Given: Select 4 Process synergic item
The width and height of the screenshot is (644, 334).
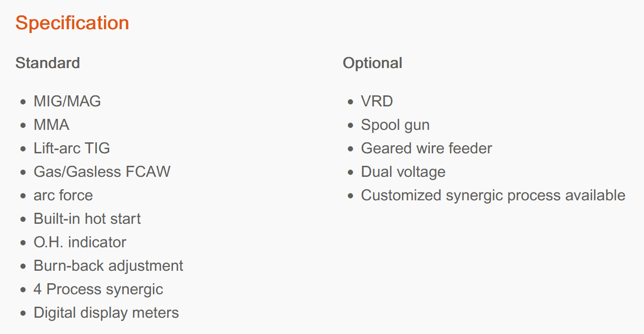Looking at the screenshot, I should pos(98,289).
